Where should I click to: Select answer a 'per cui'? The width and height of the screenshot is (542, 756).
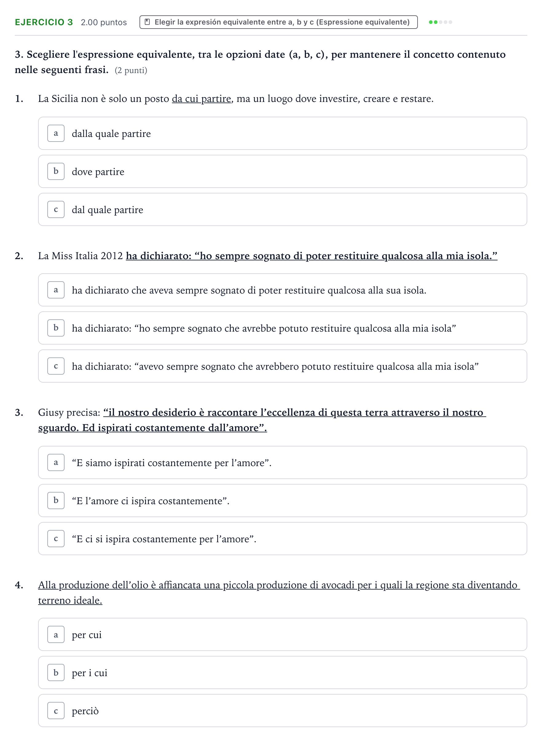[x=282, y=635]
